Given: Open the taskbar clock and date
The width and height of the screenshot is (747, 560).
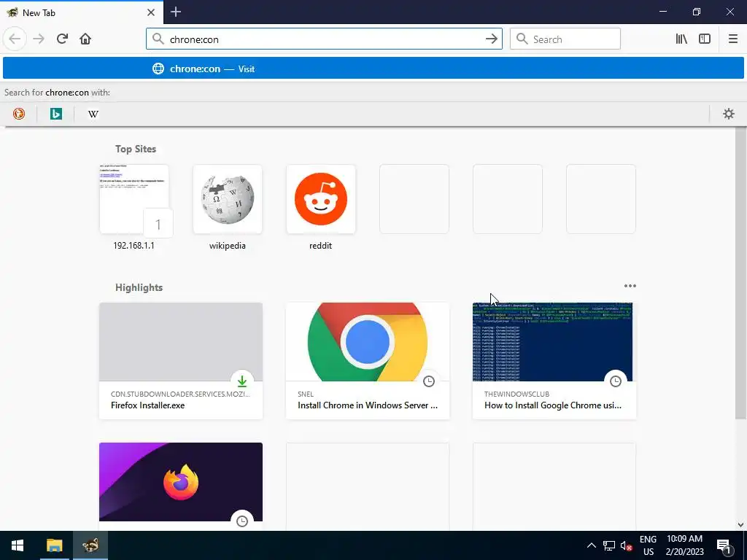Looking at the screenshot, I should pyautogui.click(x=684, y=545).
